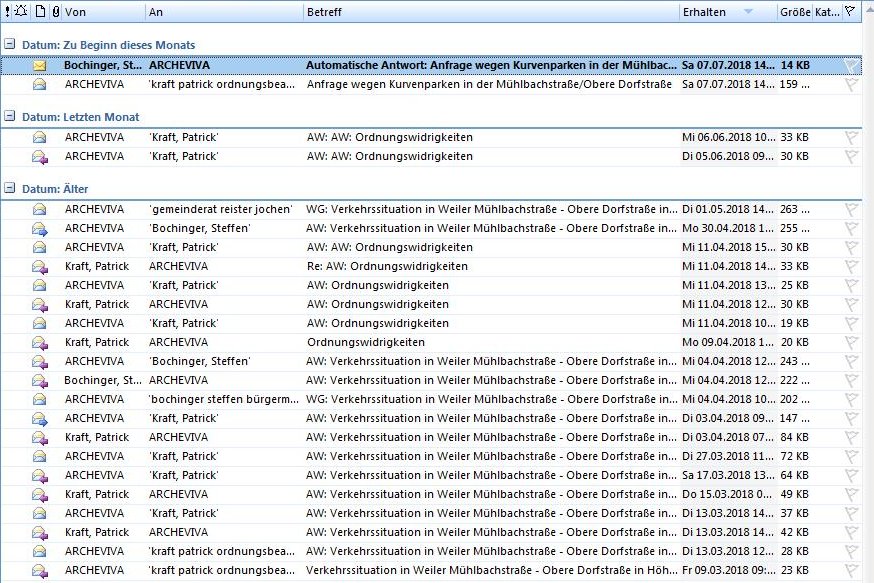The width and height of the screenshot is (874, 583).
Task: Select size cell '28 KB'
Action: click(794, 551)
